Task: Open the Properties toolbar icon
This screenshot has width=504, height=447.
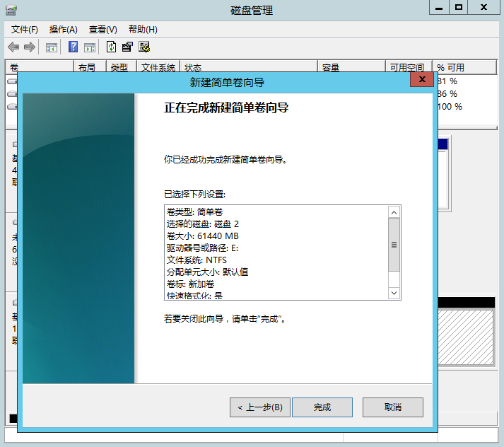Action: coord(127,47)
